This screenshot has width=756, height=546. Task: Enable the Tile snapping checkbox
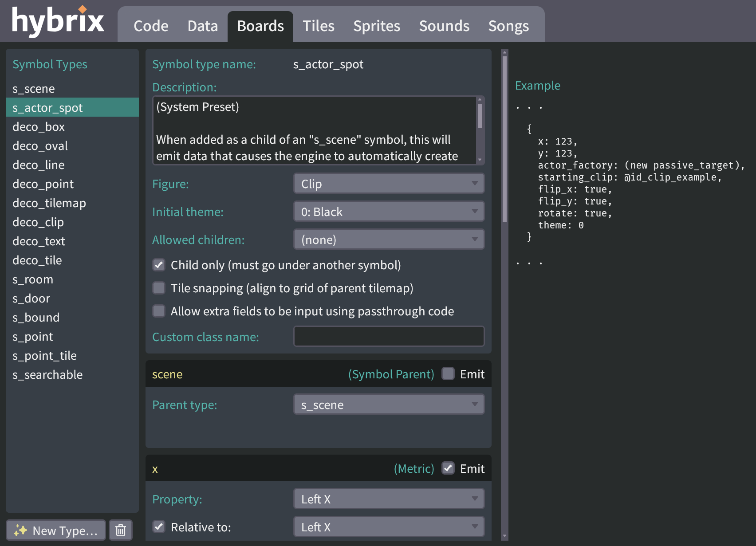tap(158, 288)
